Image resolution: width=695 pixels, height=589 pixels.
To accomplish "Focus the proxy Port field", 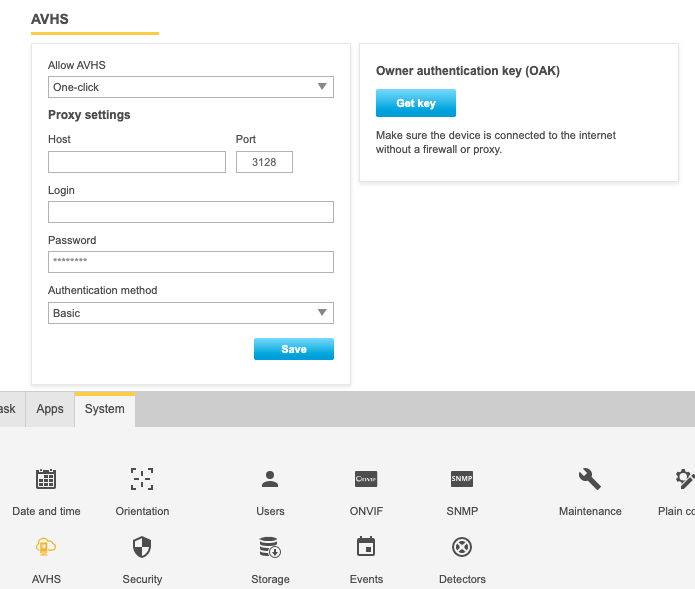I will coord(264,162).
